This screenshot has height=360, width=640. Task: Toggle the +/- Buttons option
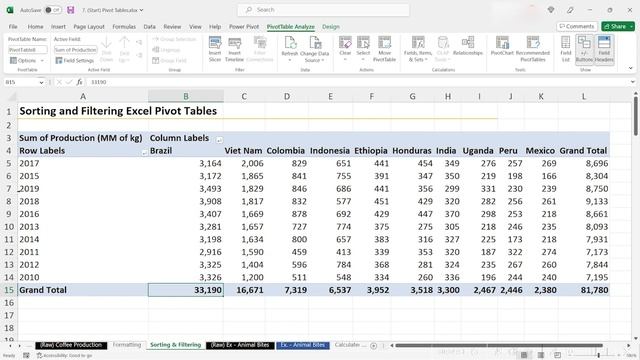click(584, 49)
